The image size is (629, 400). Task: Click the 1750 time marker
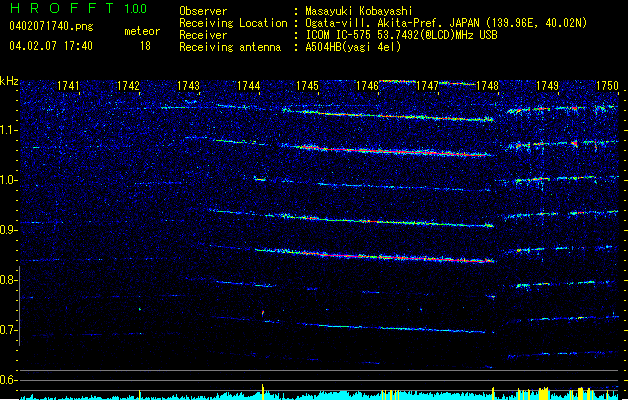[x=607, y=86]
